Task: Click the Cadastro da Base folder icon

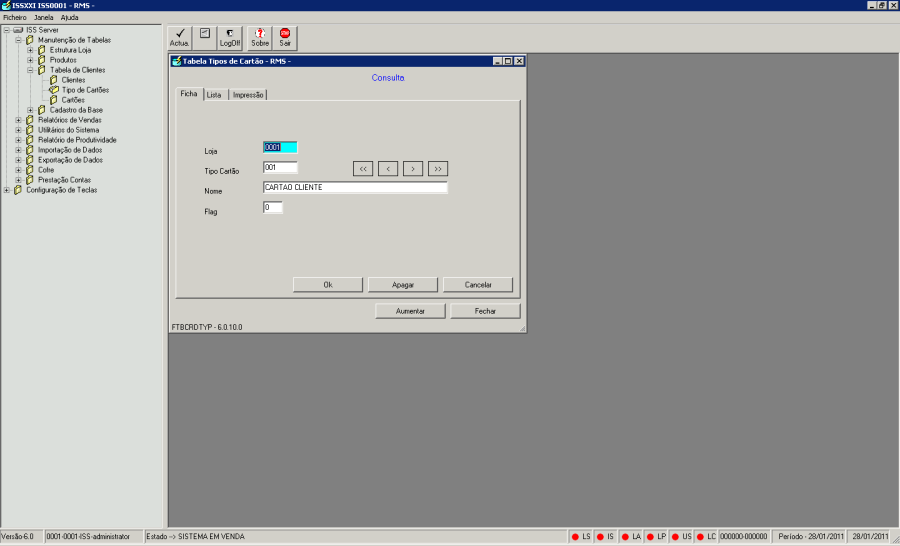Action: click(42, 110)
